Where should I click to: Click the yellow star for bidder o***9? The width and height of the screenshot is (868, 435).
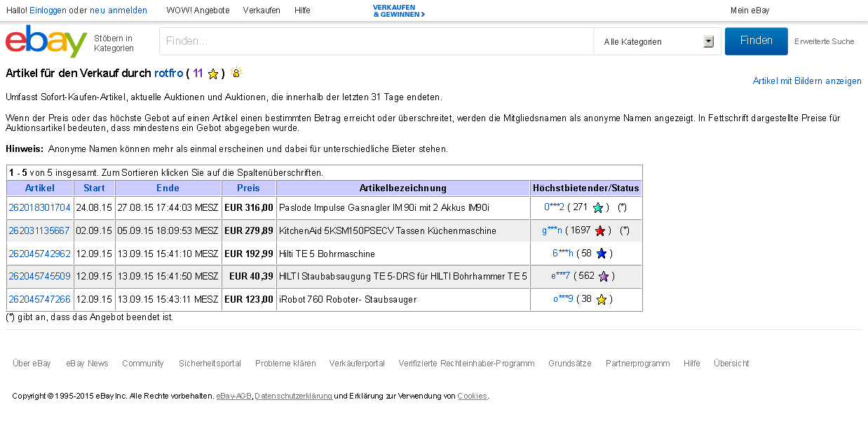(601, 300)
